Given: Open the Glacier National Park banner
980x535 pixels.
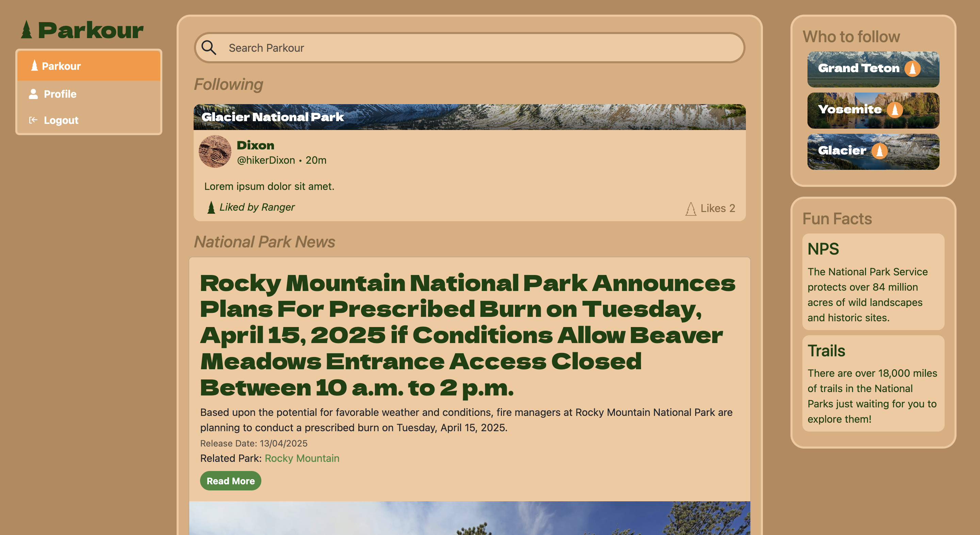Looking at the screenshot, I should click(470, 117).
